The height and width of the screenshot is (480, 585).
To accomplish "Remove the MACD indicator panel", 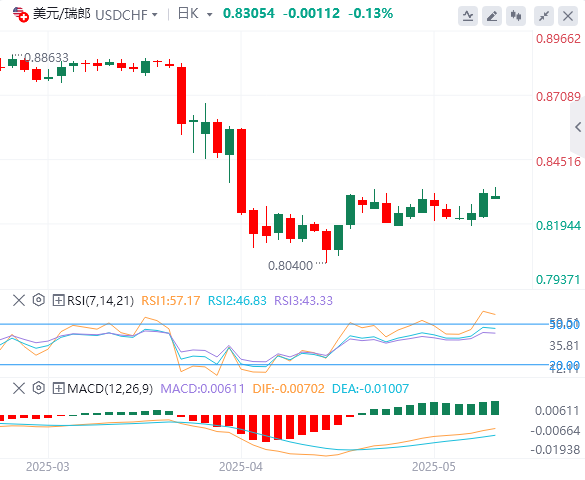I will click(19, 388).
